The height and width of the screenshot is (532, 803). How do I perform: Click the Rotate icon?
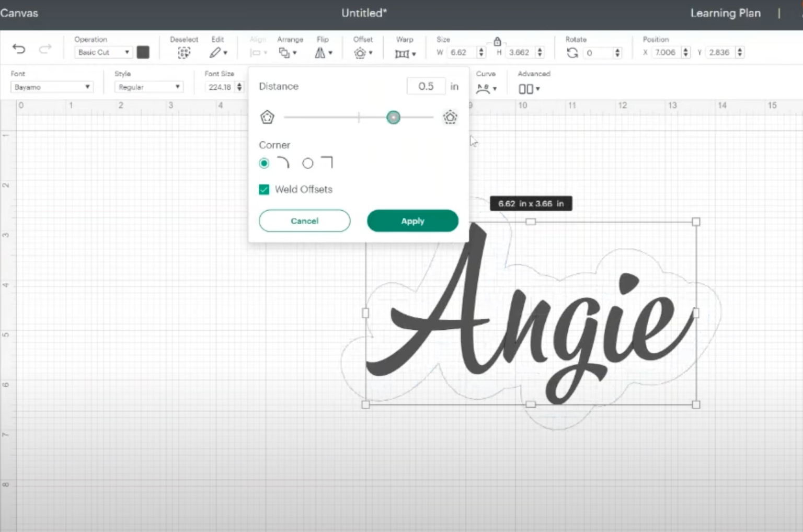572,53
